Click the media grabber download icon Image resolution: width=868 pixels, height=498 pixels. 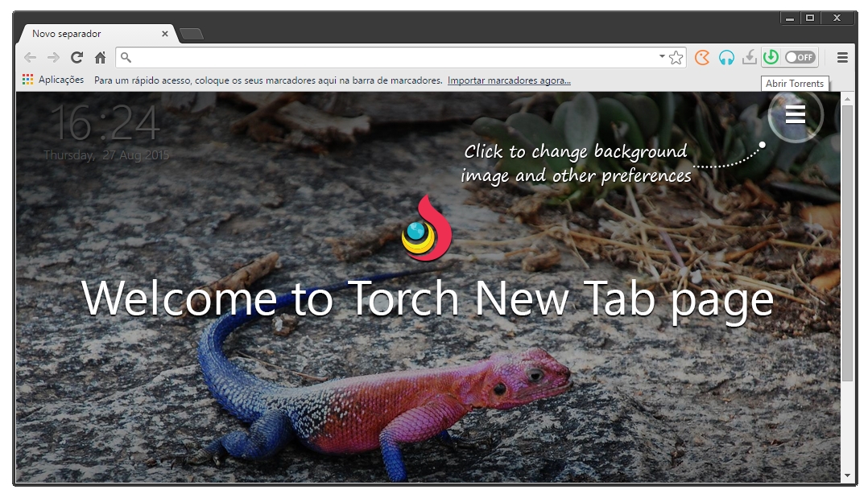coord(750,57)
